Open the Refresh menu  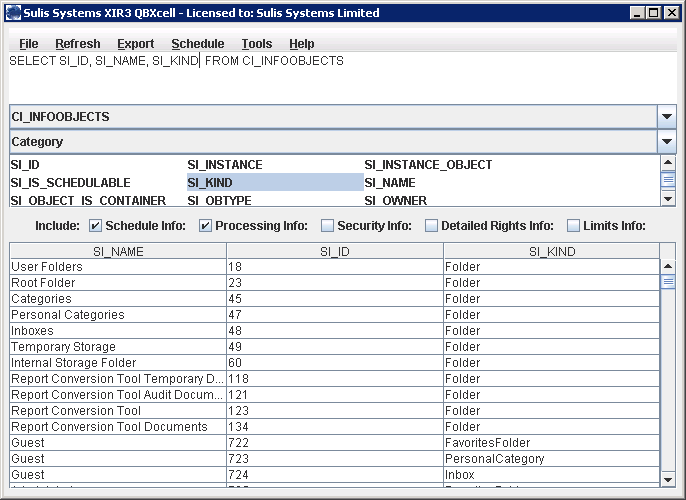tap(77, 44)
